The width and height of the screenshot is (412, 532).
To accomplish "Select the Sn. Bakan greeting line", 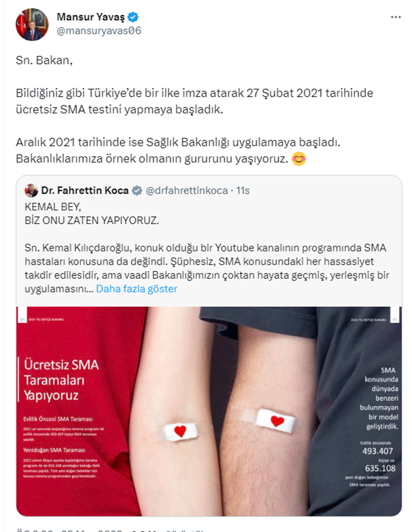I will click(44, 60).
